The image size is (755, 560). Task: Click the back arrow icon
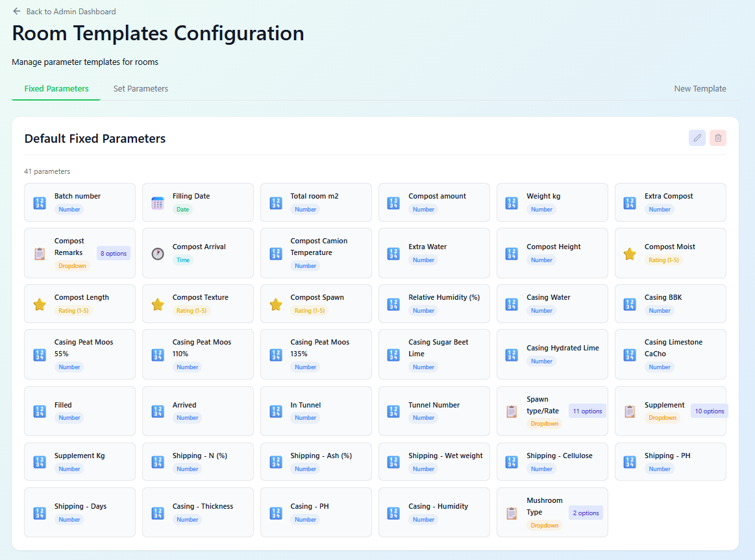tap(17, 11)
